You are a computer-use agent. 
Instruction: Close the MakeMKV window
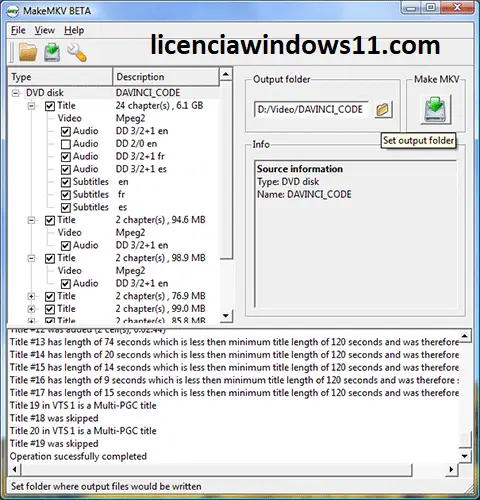[457, 8]
